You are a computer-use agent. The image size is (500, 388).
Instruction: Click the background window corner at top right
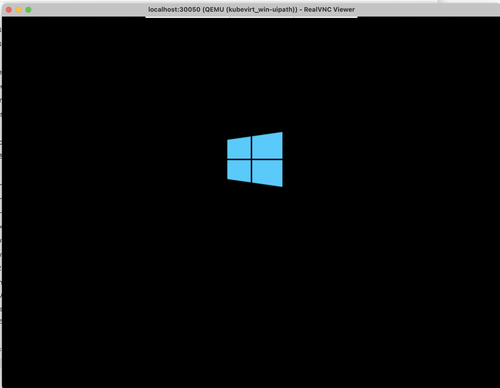click(x=469, y=1)
